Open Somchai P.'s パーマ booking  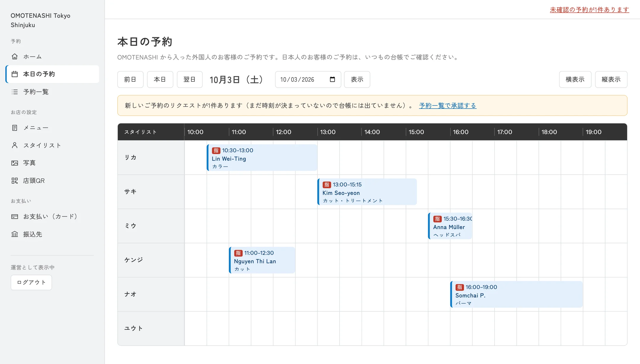[x=516, y=294]
